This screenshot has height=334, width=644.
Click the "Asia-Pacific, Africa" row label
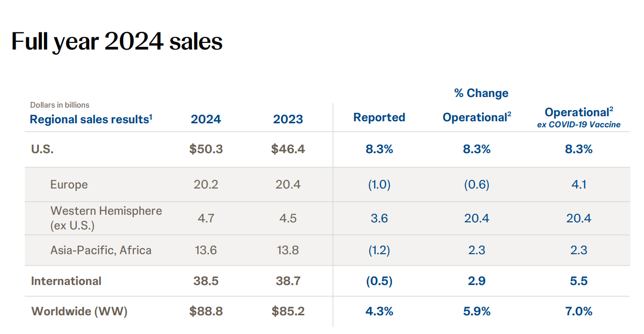101,250
